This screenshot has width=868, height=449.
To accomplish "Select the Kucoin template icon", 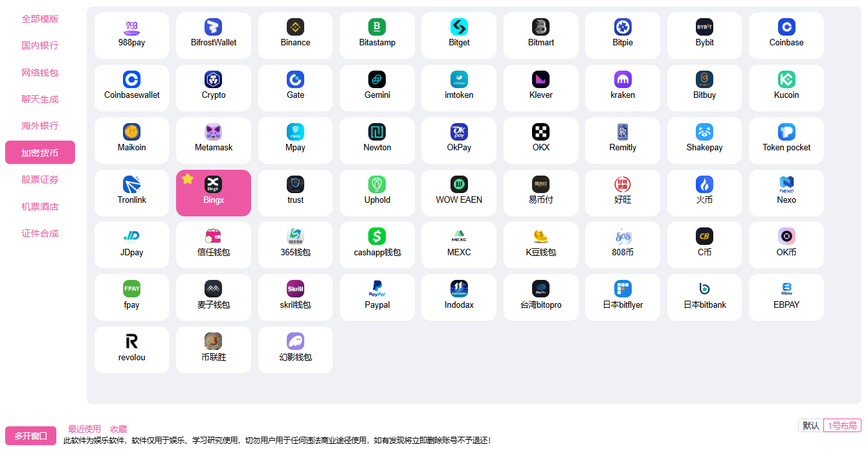I will (x=786, y=80).
